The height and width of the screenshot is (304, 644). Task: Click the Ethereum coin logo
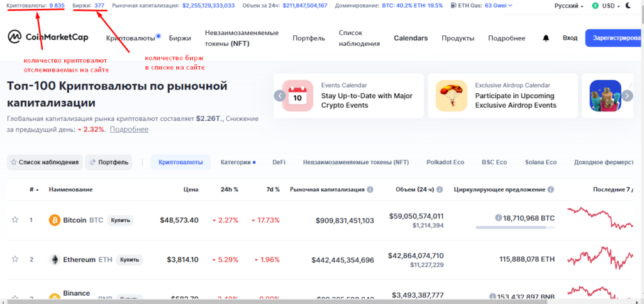coord(55,260)
